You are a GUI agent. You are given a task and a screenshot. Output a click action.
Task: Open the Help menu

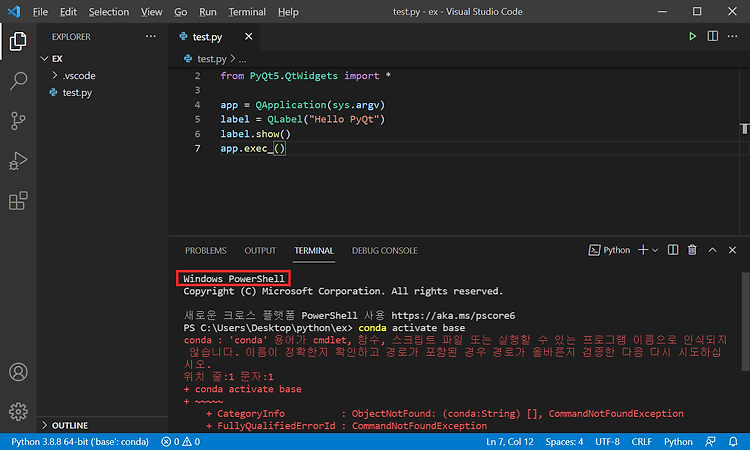[x=288, y=11]
